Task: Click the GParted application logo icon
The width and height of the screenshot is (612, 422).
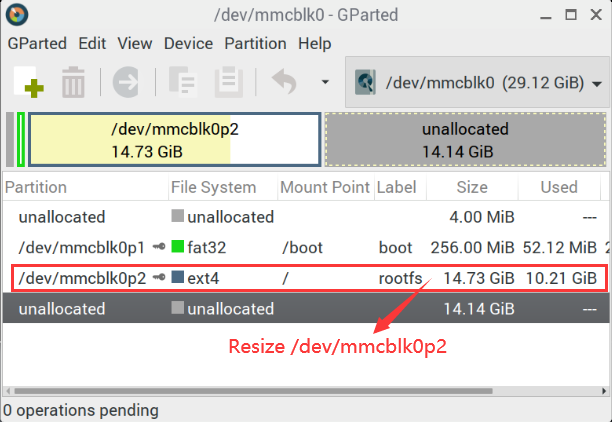Action: pyautogui.click(x=17, y=14)
